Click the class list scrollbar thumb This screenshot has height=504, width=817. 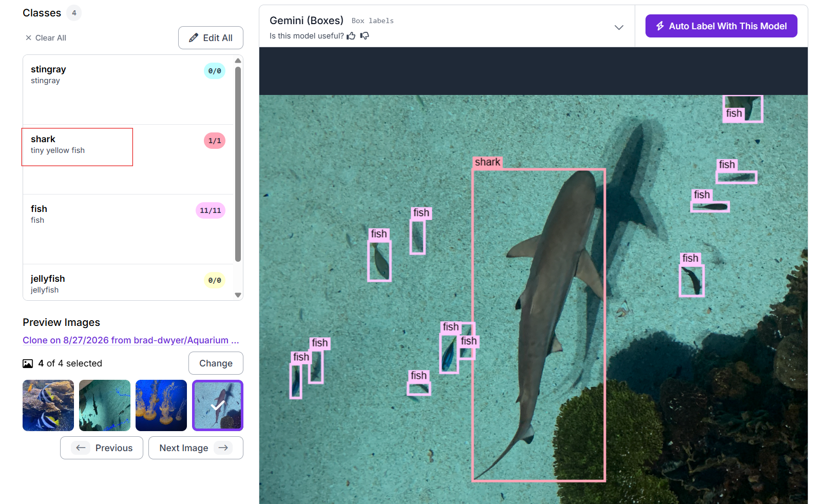238,164
